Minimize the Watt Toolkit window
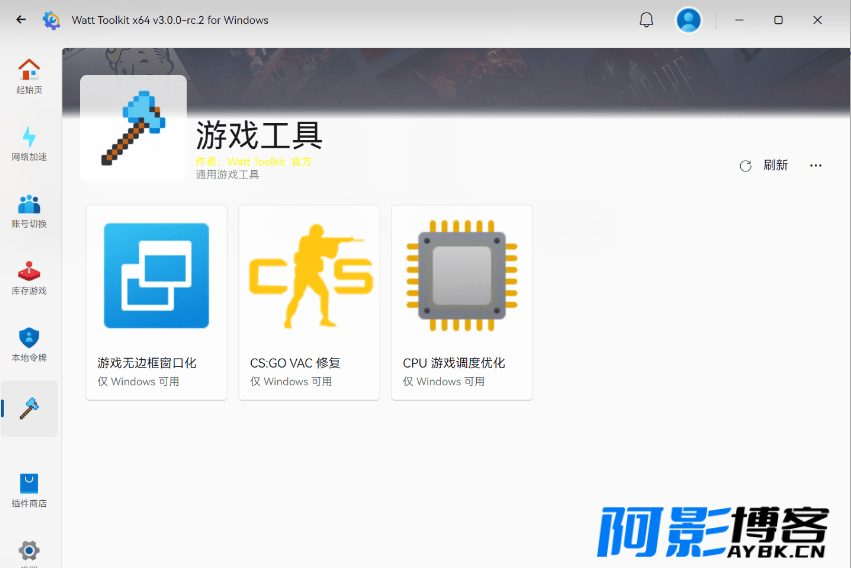This screenshot has width=851, height=568. click(739, 20)
